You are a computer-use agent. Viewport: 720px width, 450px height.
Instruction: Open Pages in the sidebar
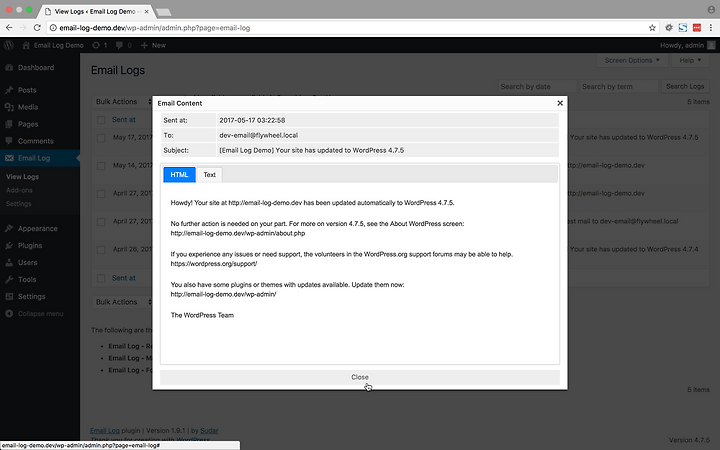pyautogui.click(x=28, y=124)
